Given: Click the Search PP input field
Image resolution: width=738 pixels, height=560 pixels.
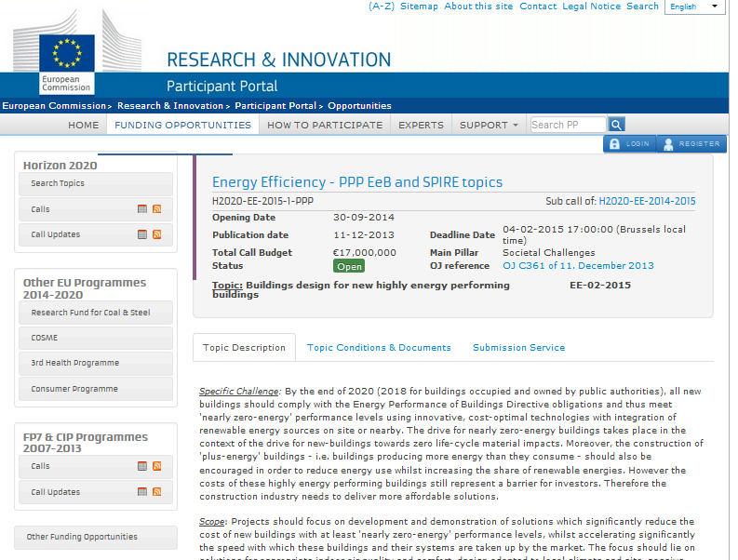Looking at the screenshot, I should 568,125.
